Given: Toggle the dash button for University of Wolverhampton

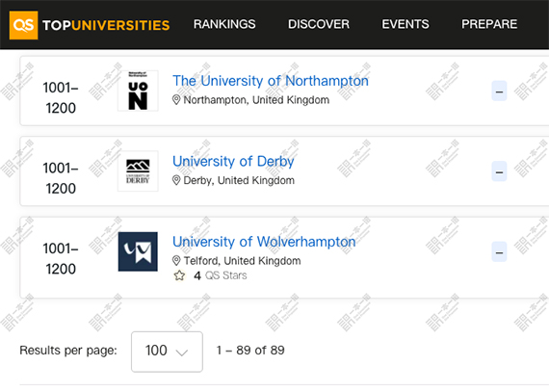Looking at the screenshot, I should [499, 251].
